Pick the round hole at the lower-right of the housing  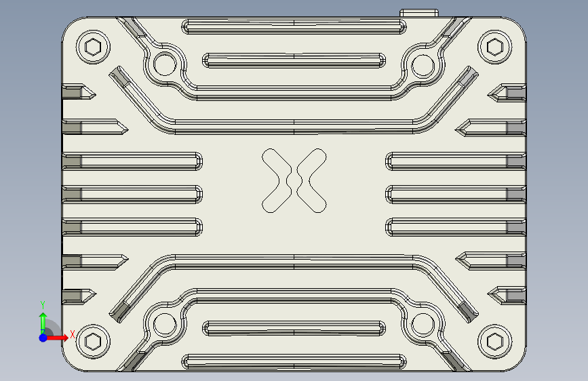tap(423, 324)
